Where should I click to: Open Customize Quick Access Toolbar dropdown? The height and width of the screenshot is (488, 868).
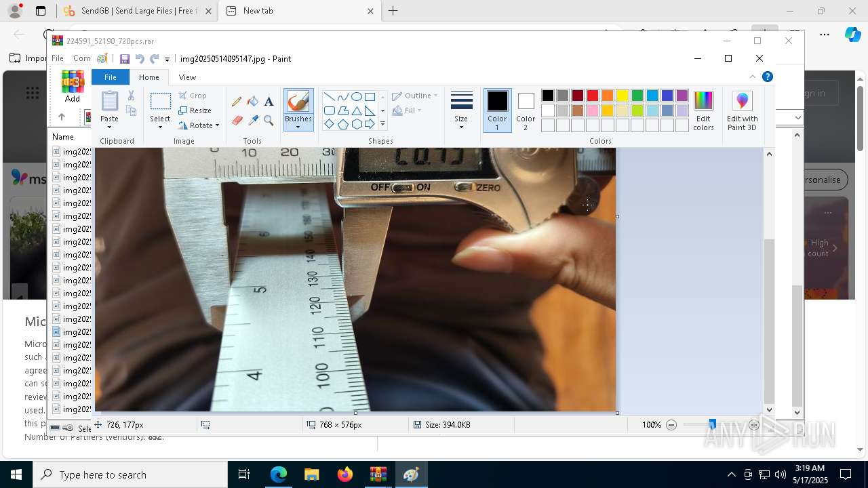167,60
